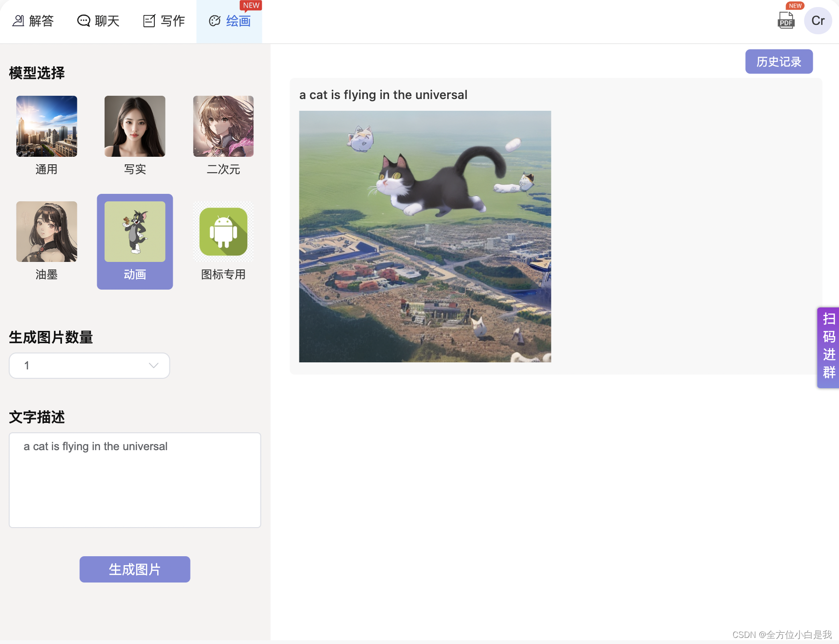Click the 写实 label text
Screen dimensions: 839x644
click(x=135, y=169)
